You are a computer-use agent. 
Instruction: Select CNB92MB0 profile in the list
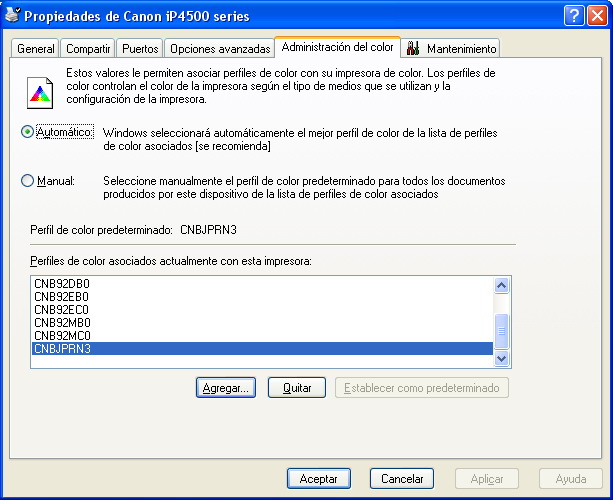(x=62, y=323)
